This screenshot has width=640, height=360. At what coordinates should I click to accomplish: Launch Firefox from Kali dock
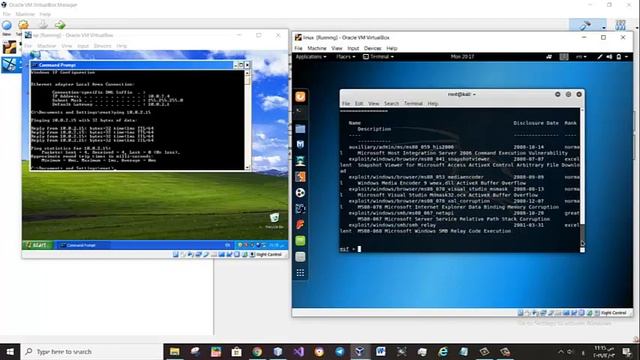pyautogui.click(x=300, y=97)
